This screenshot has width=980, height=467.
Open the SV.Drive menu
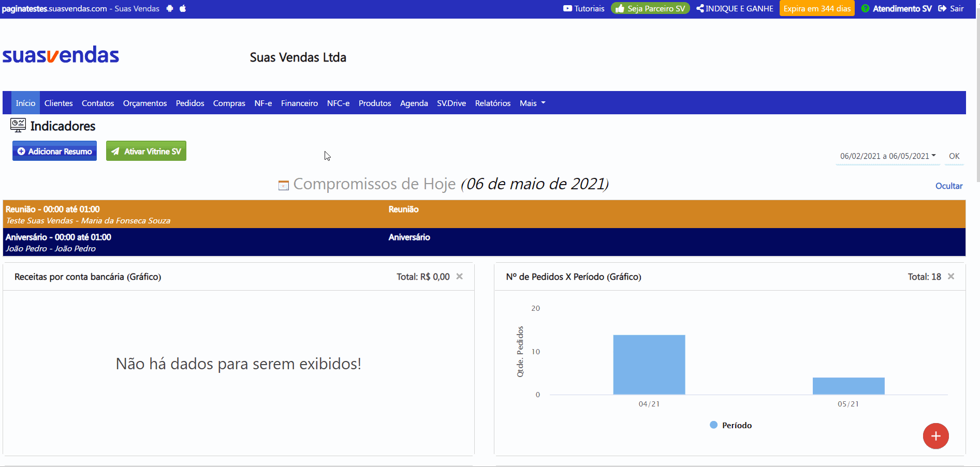tap(451, 103)
